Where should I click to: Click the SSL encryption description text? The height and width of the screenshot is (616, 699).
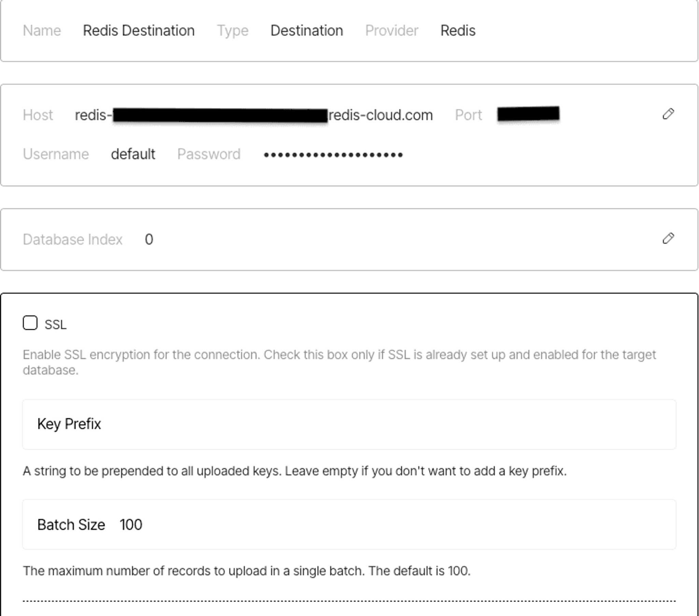coord(339,362)
